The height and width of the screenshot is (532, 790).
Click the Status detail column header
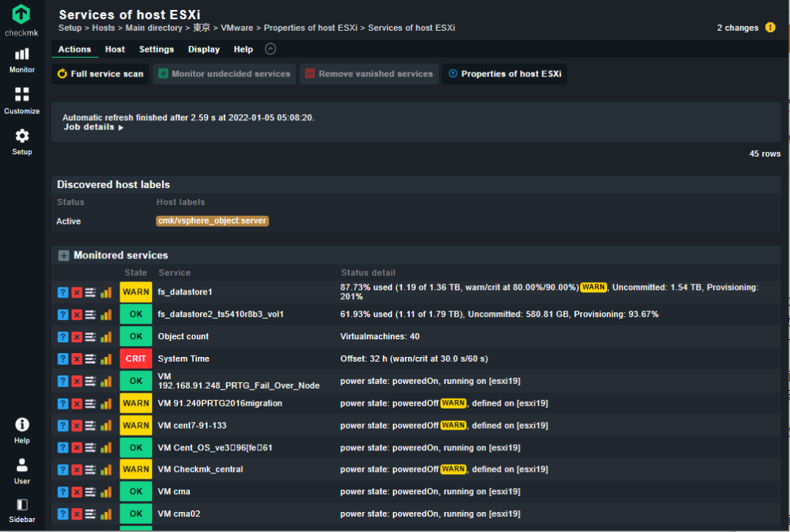[368, 273]
